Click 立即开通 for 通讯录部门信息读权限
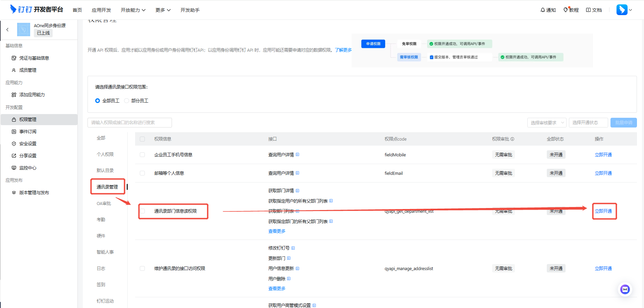644x308 pixels. click(603, 211)
